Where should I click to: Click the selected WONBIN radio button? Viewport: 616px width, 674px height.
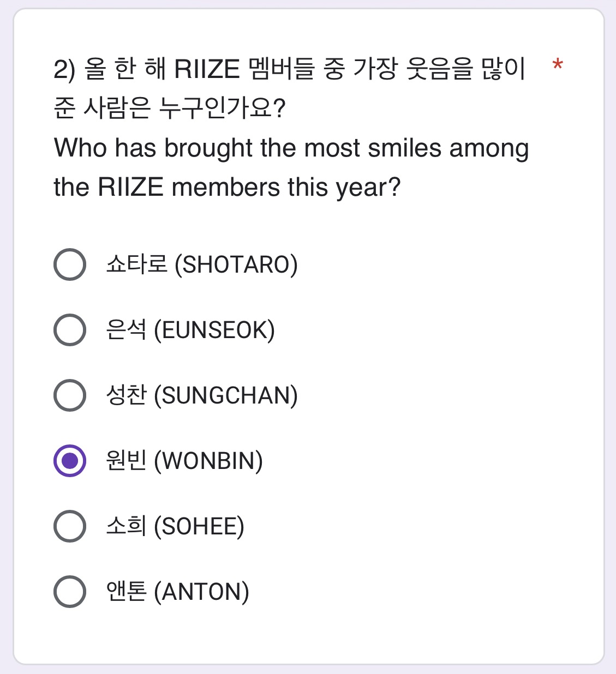coord(70,461)
